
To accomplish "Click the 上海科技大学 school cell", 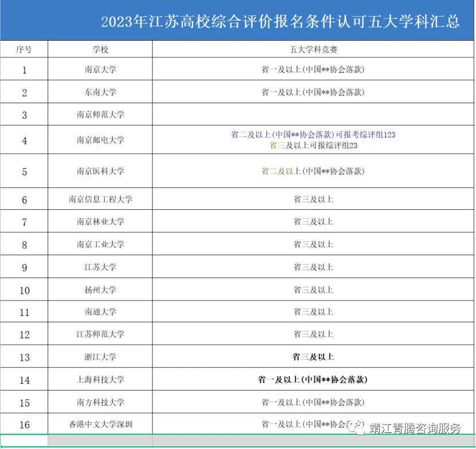I will [100, 380].
